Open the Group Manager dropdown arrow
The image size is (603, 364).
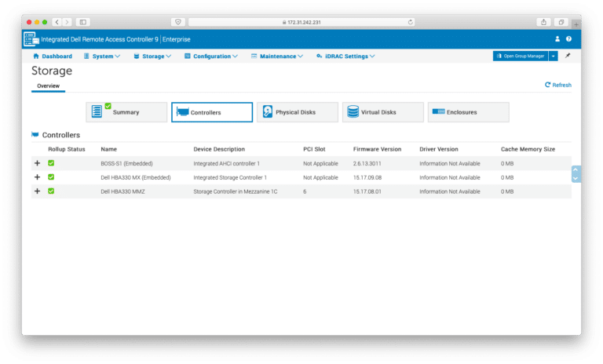click(x=553, y=56)
